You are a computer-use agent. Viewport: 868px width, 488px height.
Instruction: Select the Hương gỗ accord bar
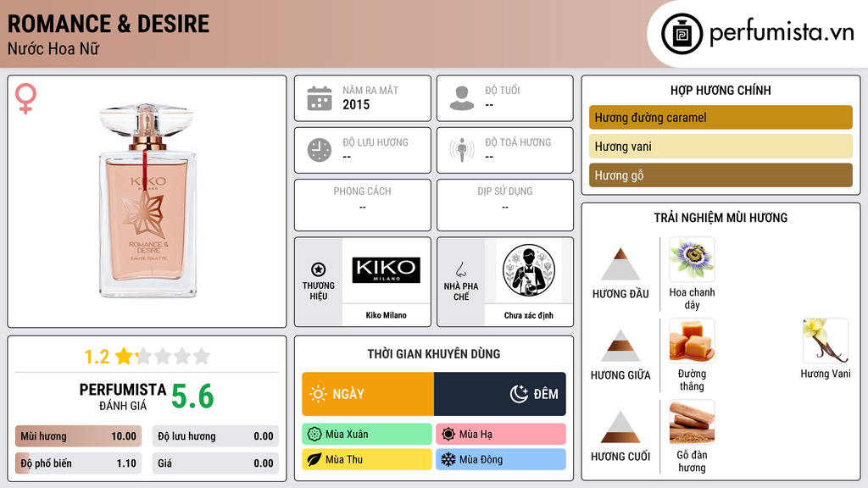tap(721, 175)
